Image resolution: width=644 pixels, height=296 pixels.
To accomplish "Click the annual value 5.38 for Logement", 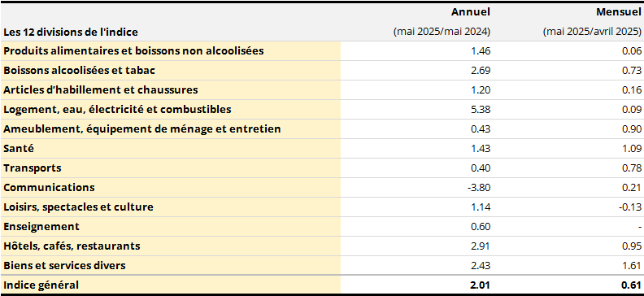I will pyautogui.click(x=481, y=110).
